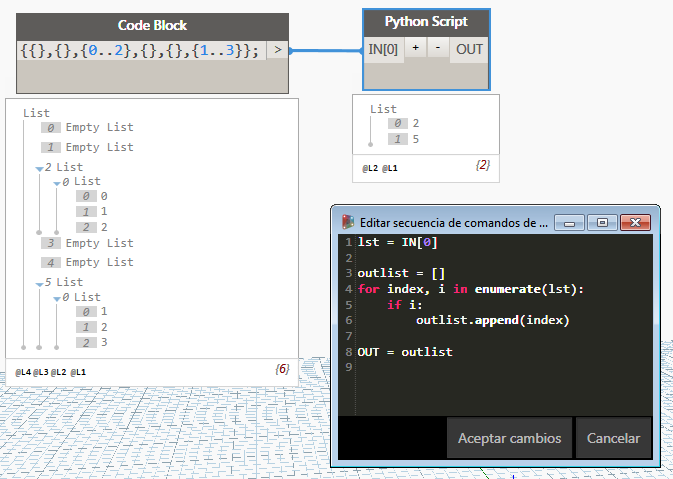673x479 pixels.
Task: Click the {6} item count in Code Block preview
Action: tap(282, 369)
